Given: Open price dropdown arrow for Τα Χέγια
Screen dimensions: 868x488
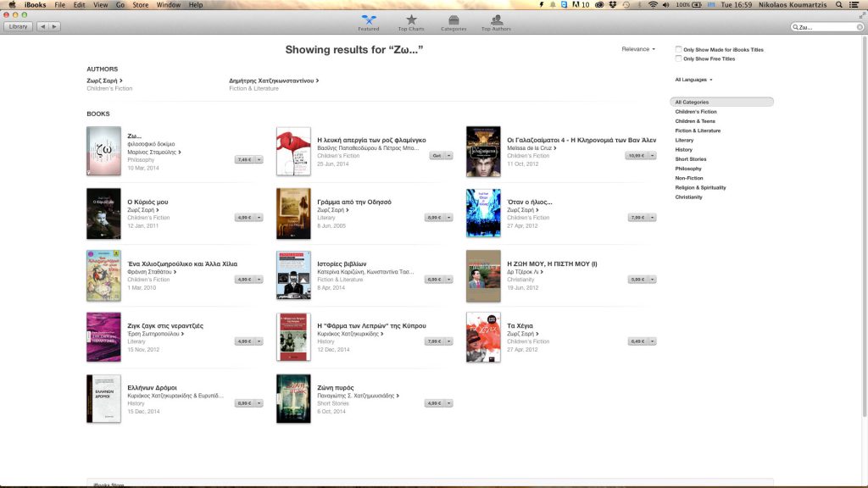Looking at the screenshot, I should (653, 341).
